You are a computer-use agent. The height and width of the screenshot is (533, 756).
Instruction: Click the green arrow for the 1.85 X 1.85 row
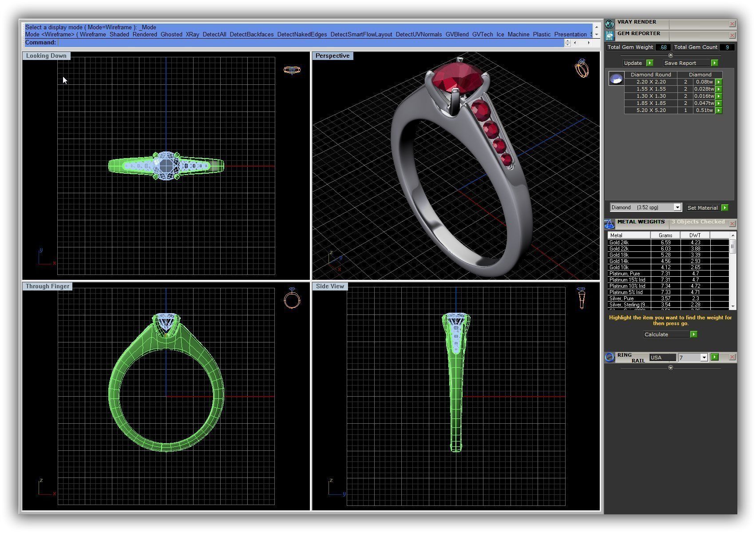(x=719, y=103)
